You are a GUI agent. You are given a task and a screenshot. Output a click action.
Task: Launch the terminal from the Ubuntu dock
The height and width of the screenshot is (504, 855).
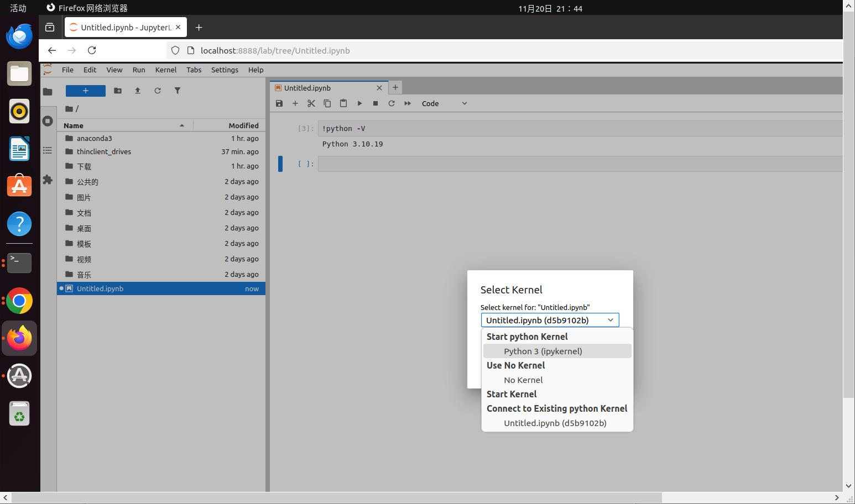19,262
